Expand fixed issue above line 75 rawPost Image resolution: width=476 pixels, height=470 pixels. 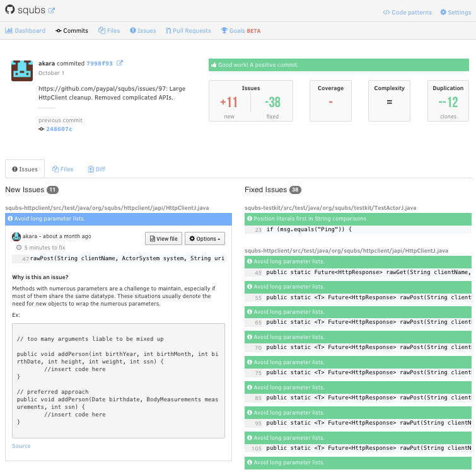pyautogui.click(x=358, y=363)
